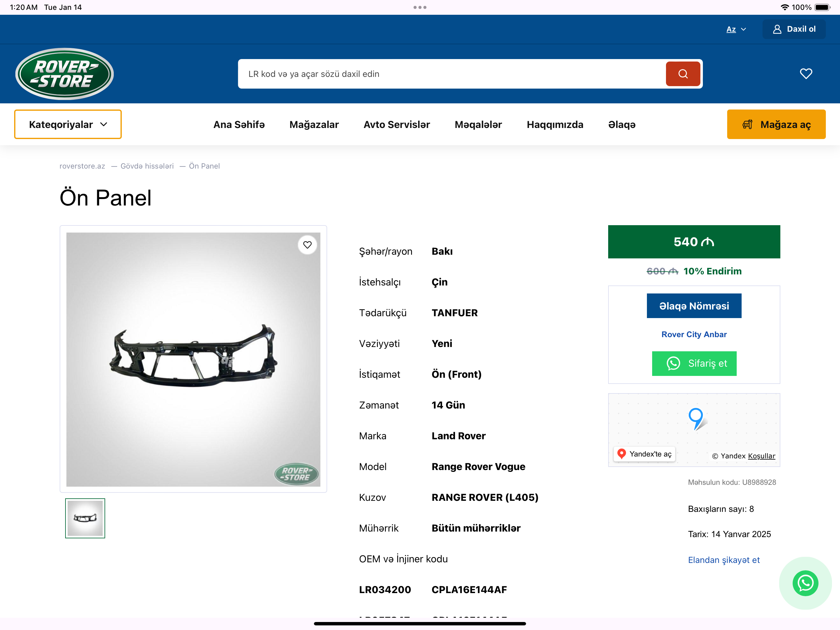Click the Range Rover Vogue model value
The height and width of the screenshot is (630, 840).
[x=478, y=467]
